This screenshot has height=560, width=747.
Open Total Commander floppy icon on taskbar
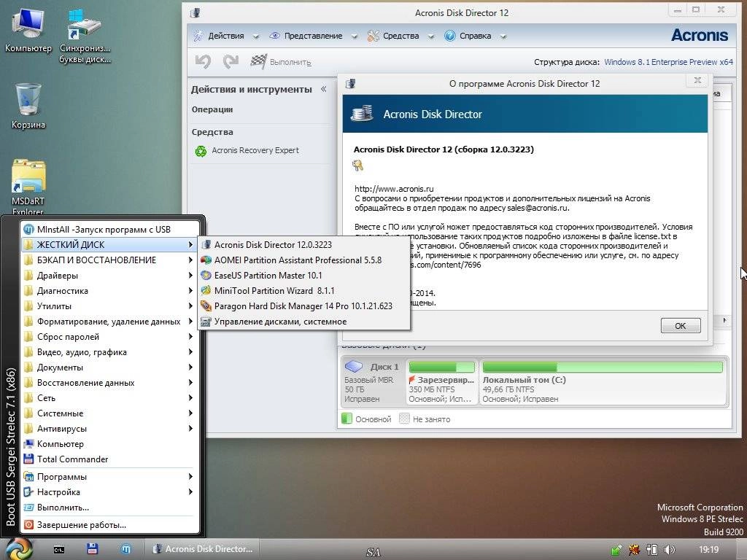click(x=93, y=549)
